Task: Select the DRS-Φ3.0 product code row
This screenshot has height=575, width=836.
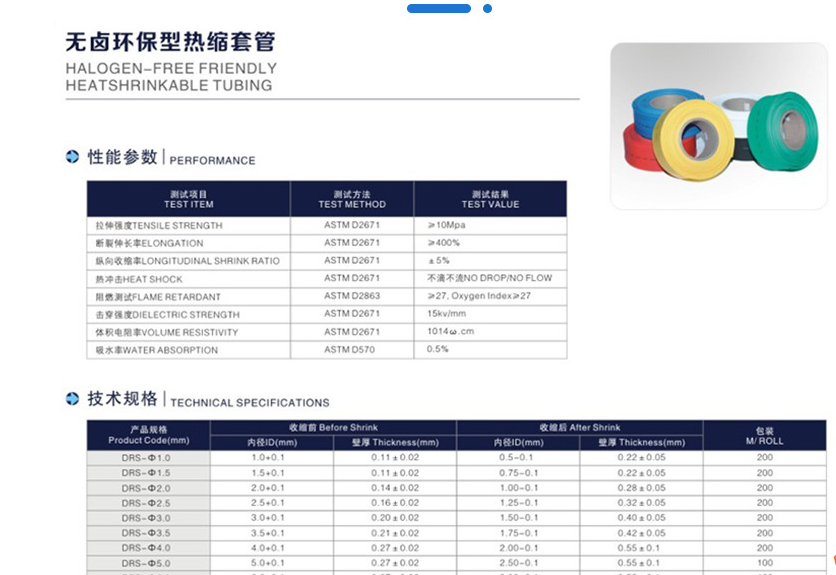Action: click(x=147, y=518)
